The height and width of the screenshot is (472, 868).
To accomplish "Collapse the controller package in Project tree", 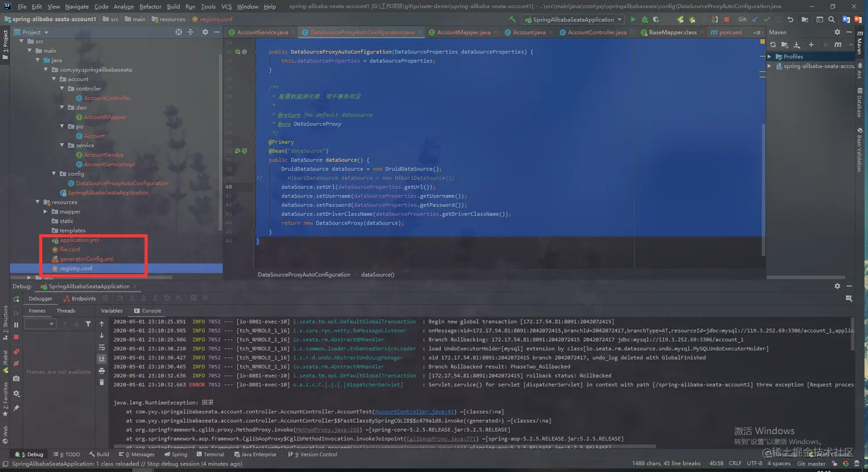I will pos(62,89).
